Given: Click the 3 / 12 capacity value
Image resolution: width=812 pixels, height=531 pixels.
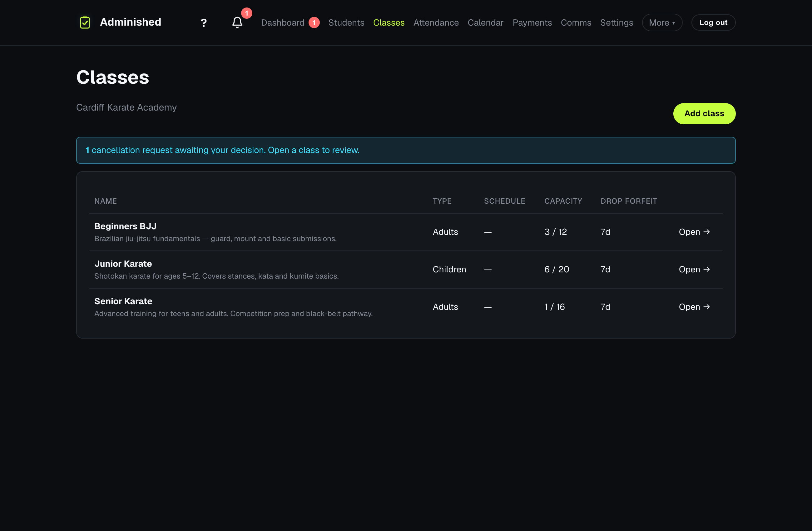Looking at the screenshot, I should pyautogui.click(x=555, y=232).
